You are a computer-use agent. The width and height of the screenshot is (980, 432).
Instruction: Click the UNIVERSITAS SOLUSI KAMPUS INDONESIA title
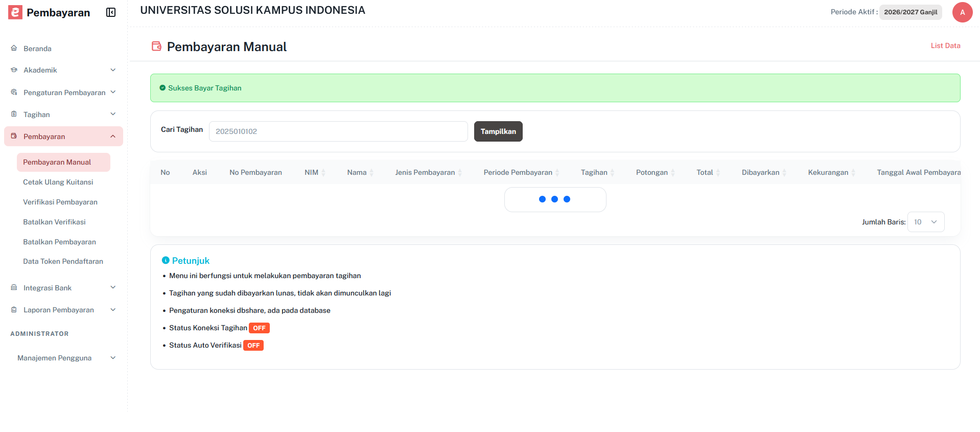click(252, 10)
